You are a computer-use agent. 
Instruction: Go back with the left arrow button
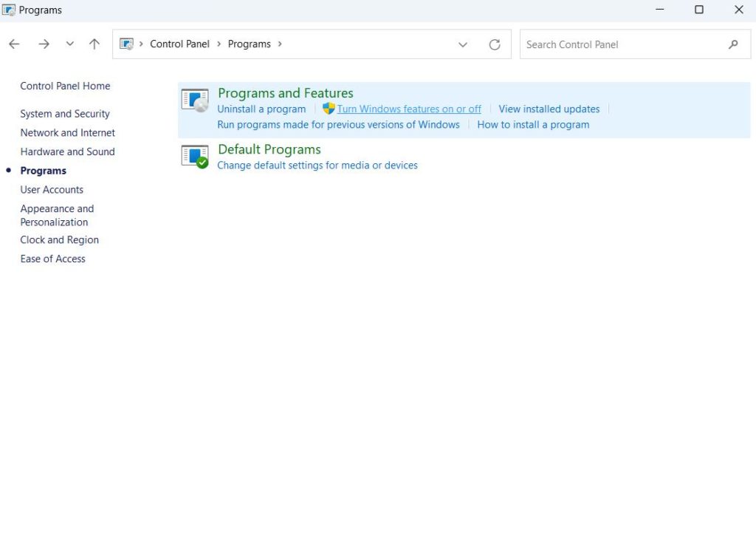[x=14, y=44]
